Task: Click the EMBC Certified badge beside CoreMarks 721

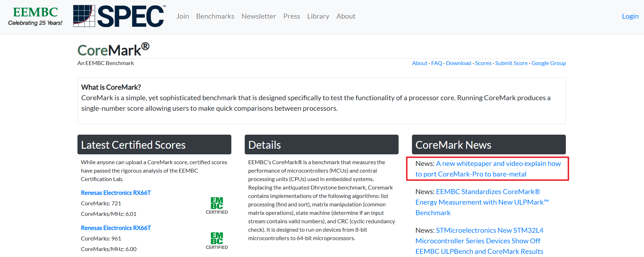Action: (217, 206)
